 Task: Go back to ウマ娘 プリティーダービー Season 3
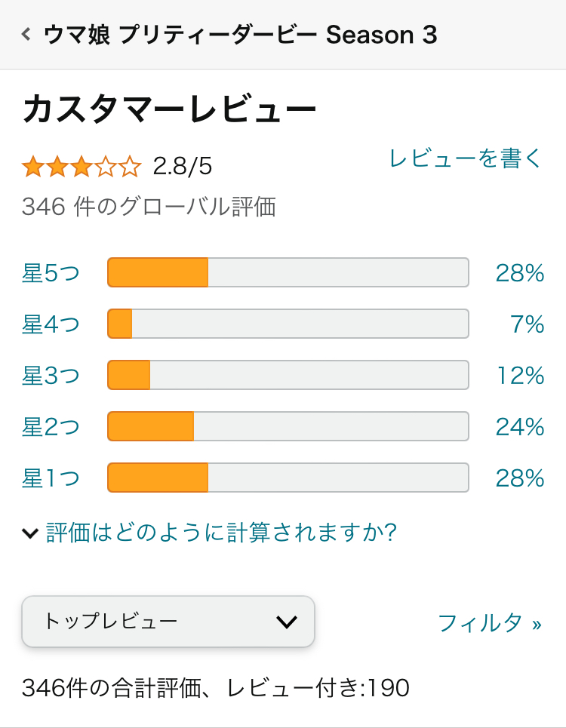pyautogui.click(x=240, y=35)
